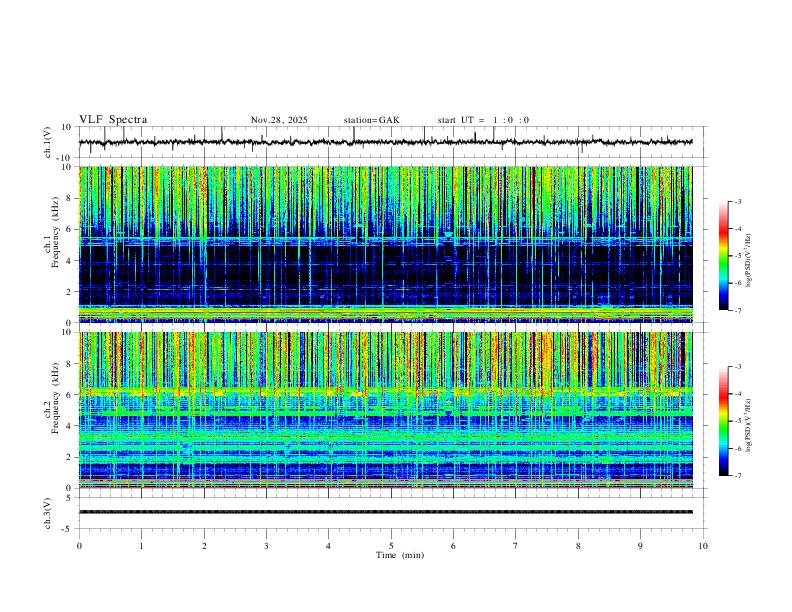Click the ch.2 'Frequency (kHz)' axis label

pos(54,398)
